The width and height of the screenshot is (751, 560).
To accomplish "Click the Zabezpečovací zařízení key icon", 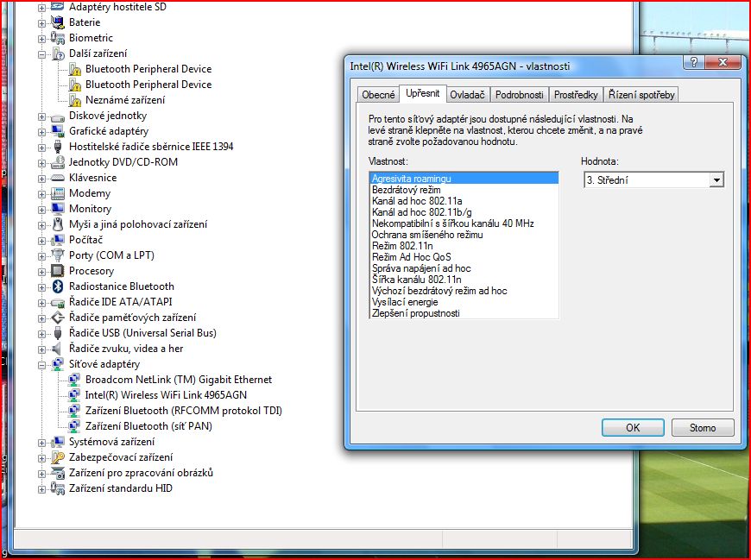I will pos(58,457).
